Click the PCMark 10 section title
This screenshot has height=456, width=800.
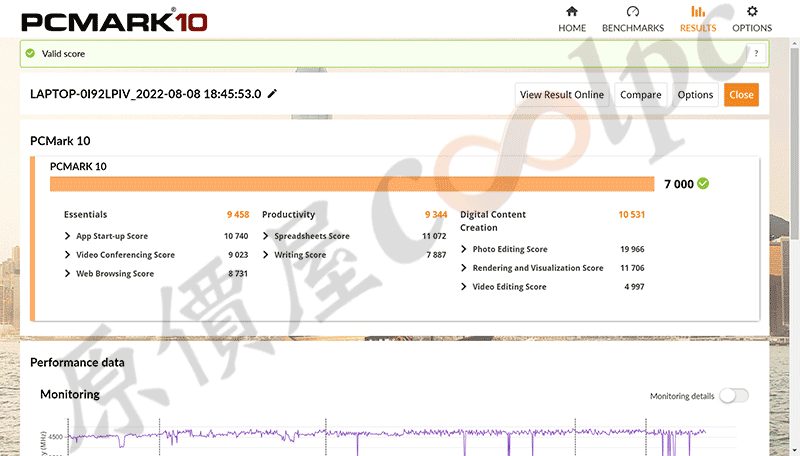[x=60, y=141]
